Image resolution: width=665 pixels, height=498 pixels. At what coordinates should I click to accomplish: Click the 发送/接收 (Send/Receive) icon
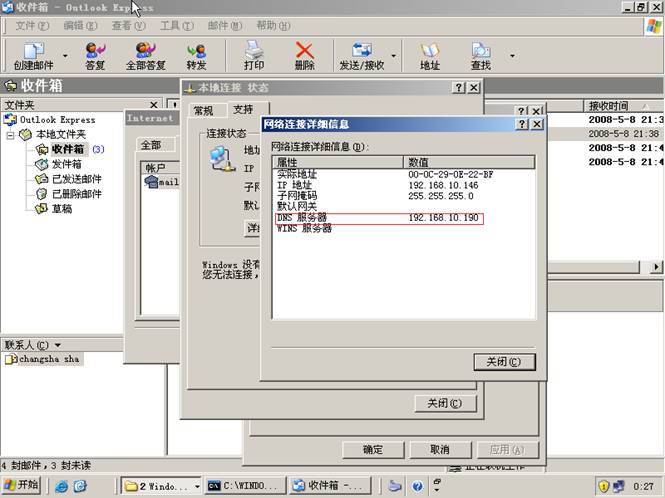click(362, 51)
